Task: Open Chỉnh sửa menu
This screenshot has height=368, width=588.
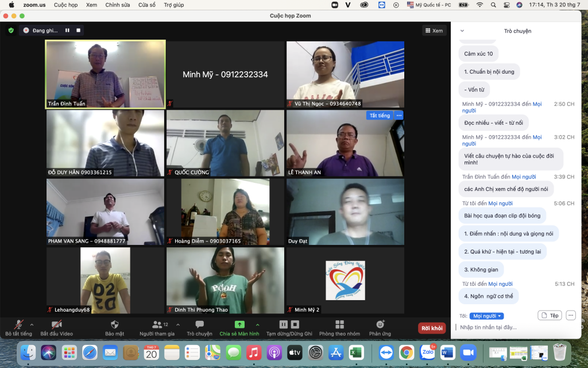Action: 118,5
